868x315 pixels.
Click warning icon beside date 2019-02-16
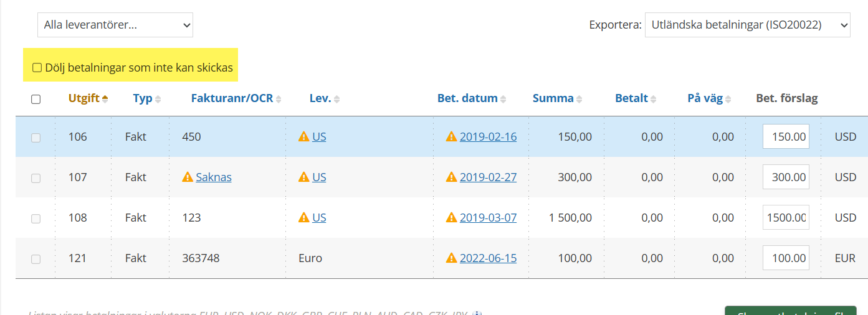(x=452, y=137)
